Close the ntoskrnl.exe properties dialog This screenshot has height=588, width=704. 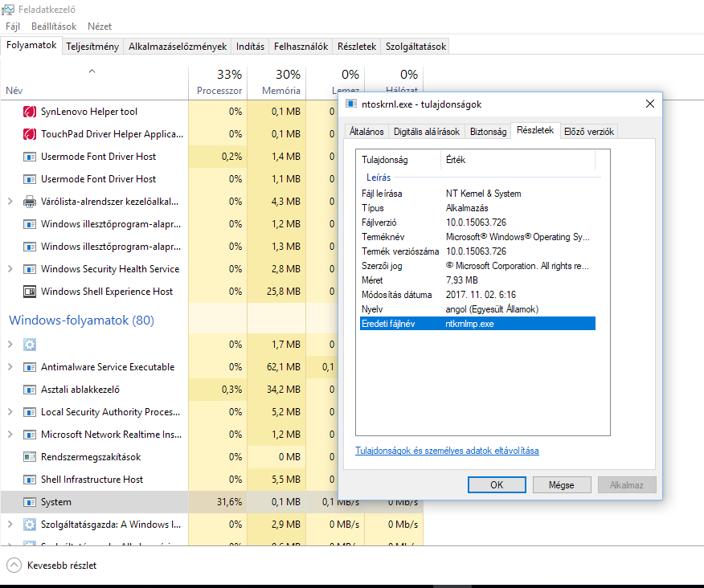click(x=649, y=104)
